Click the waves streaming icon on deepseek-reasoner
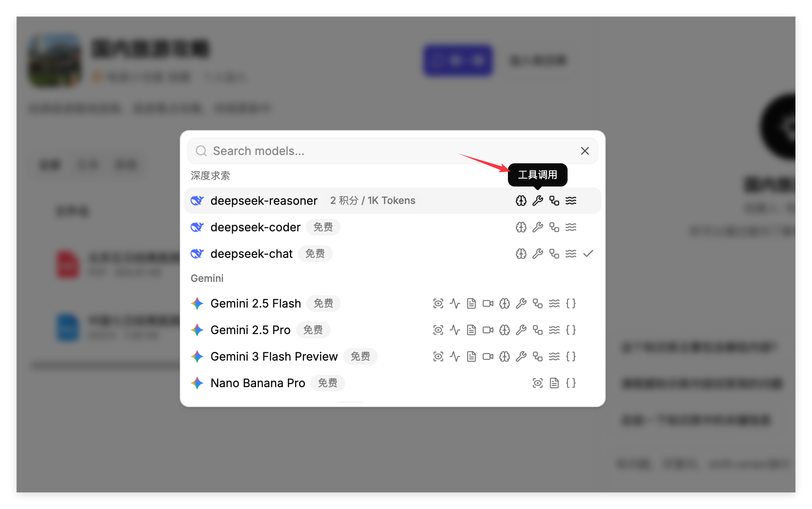812x509 pixels. pyautogui.click(x=571, y=201)
